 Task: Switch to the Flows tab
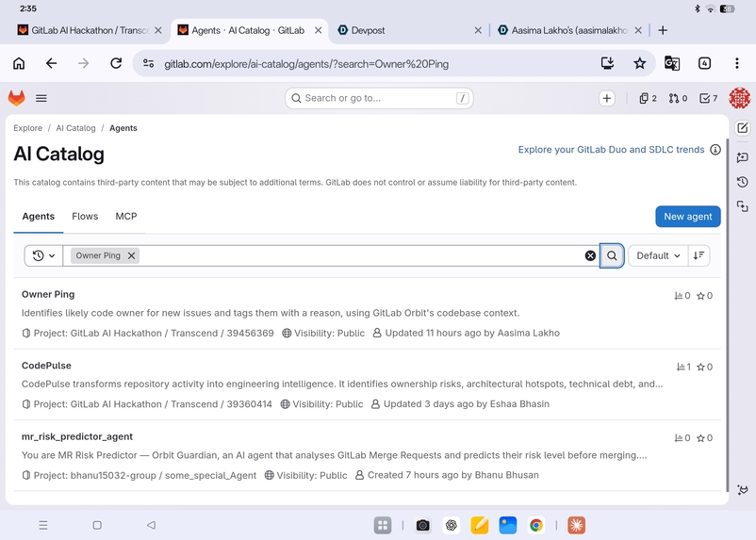(85, 217)
